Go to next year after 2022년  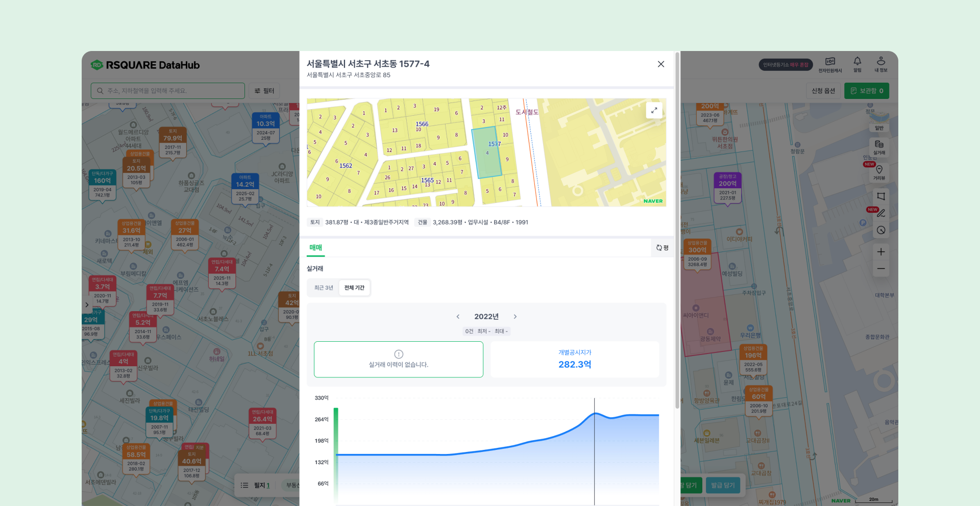coord(515,317)
